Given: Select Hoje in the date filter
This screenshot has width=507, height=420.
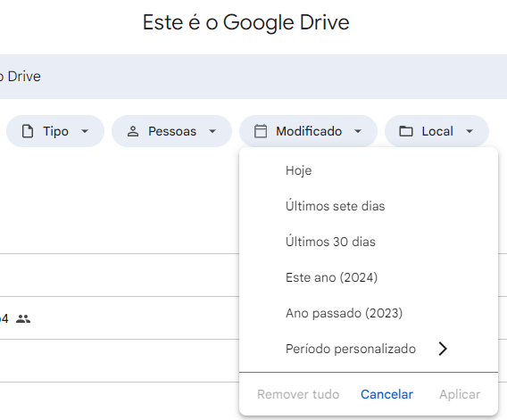Looking at the screenshot, I should [x=369, y=170].
